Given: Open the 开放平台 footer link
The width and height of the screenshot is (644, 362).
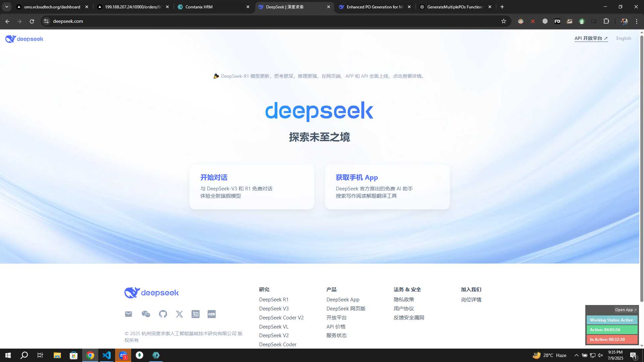Looking at the screenshot, I should 336,318.
